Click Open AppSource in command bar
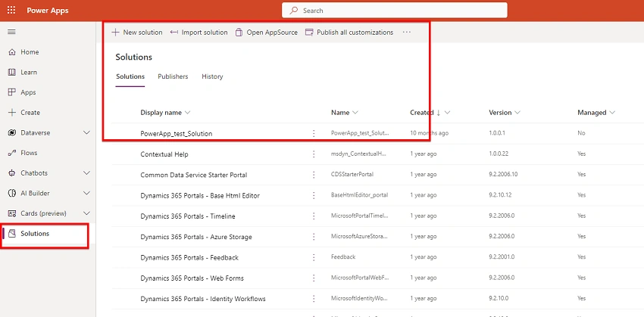 point(266,33)
